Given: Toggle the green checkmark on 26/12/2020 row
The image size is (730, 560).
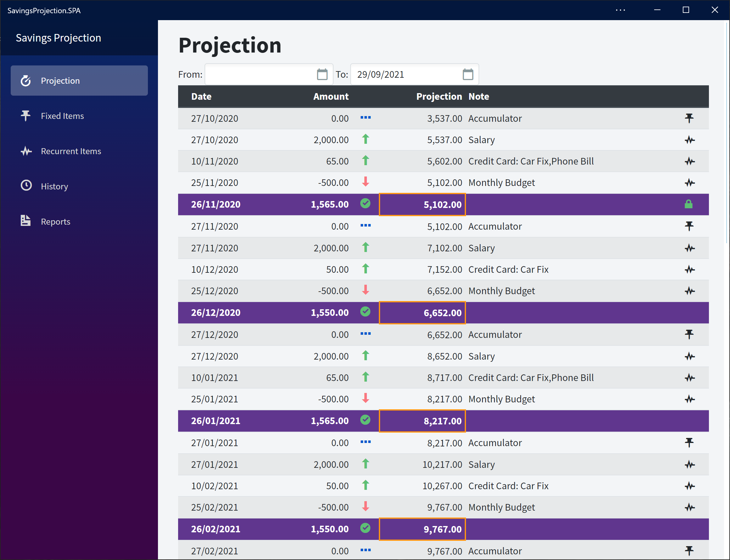Looking at the screenshot, I should [365, 312].
